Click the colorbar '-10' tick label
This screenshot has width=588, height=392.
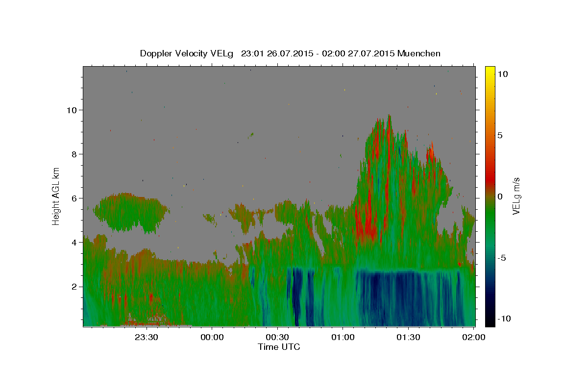505,318
